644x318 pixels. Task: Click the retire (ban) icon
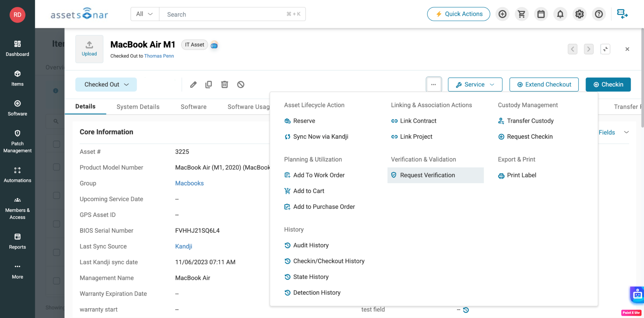click(x=241, y=85)
